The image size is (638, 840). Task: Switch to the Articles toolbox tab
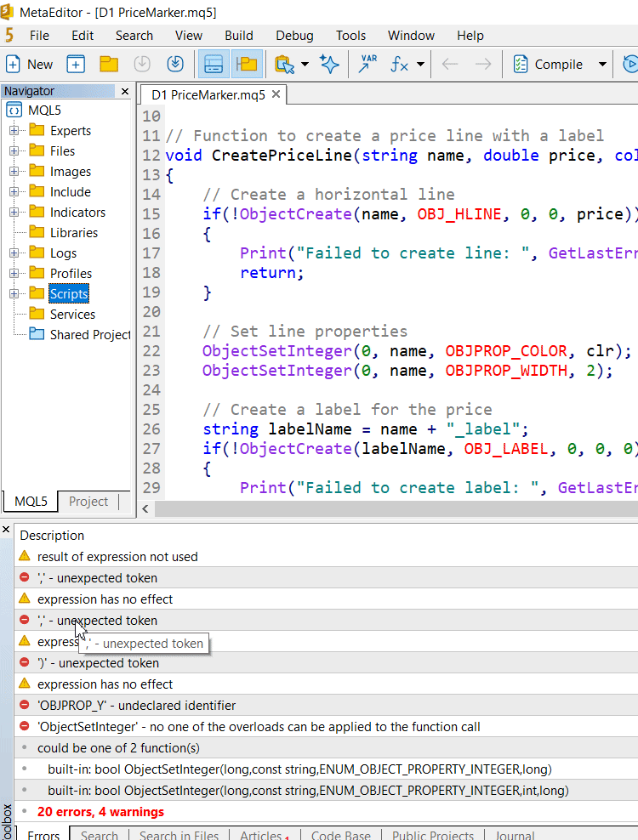tap(264, 835)
